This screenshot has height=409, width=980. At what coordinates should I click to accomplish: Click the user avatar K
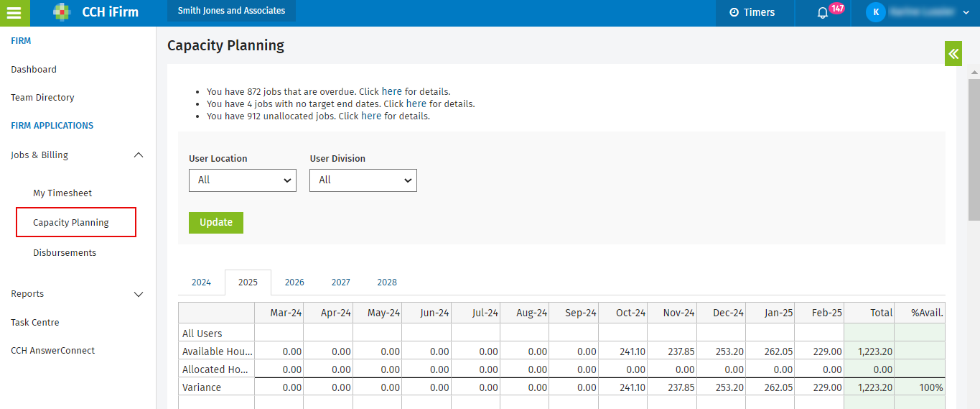tap(876, 12)
